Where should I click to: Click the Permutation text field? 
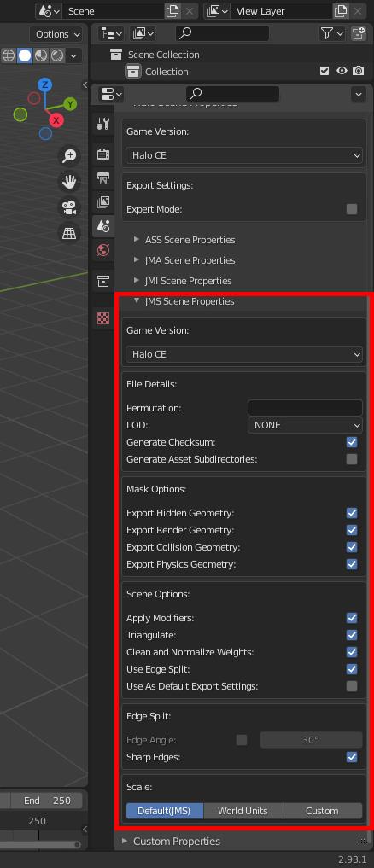coord(306,408)
